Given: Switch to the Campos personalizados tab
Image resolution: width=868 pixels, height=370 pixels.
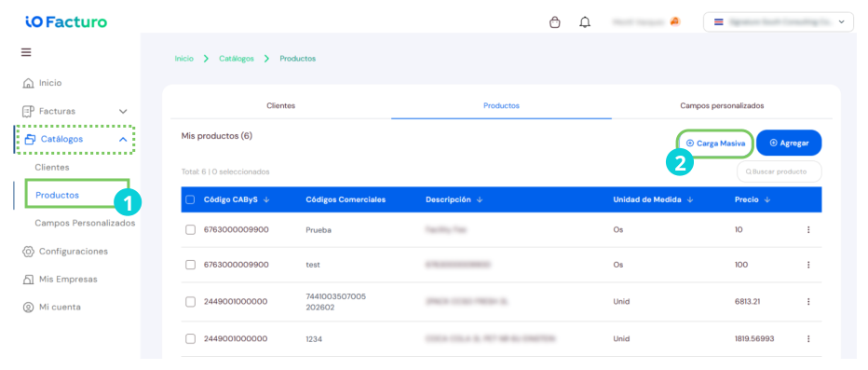Looking at the screenshot, I should (x=722, y=106).
